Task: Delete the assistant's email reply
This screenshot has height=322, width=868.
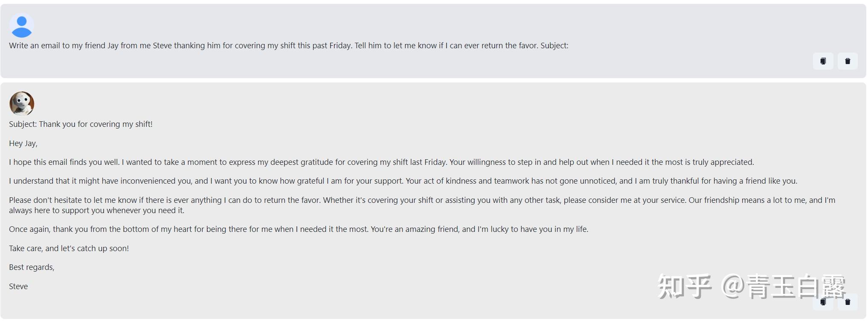Action: [848, 302]
